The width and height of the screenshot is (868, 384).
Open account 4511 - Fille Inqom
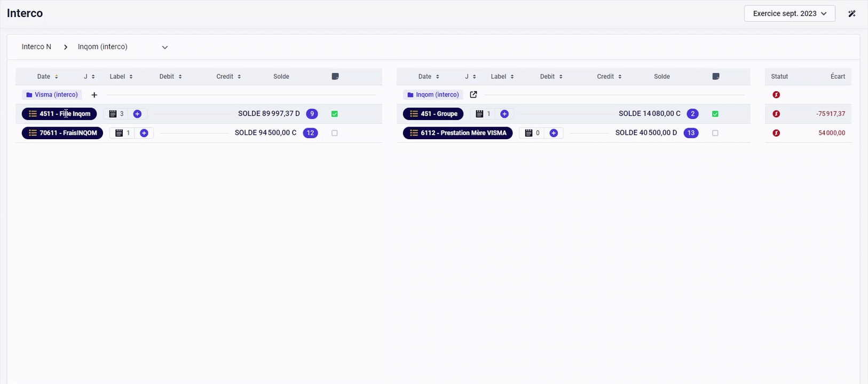[x=59, y=114]
